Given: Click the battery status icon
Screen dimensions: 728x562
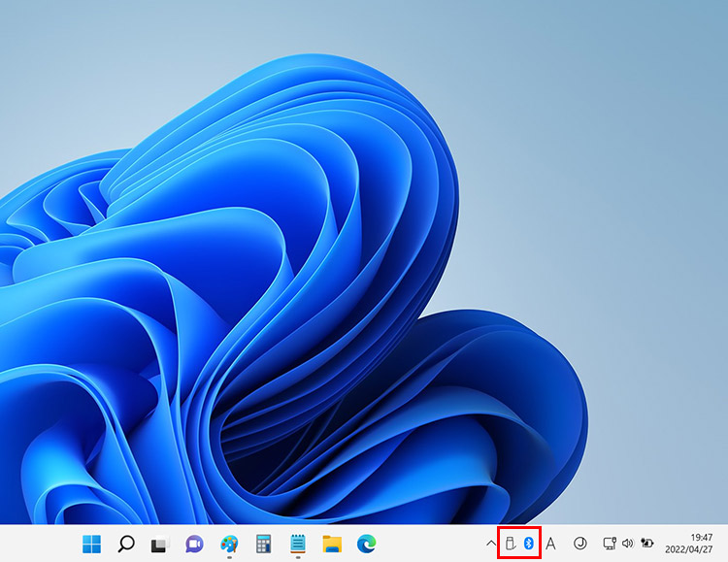Looking at the screenshot, I should [x=646, y=544].
